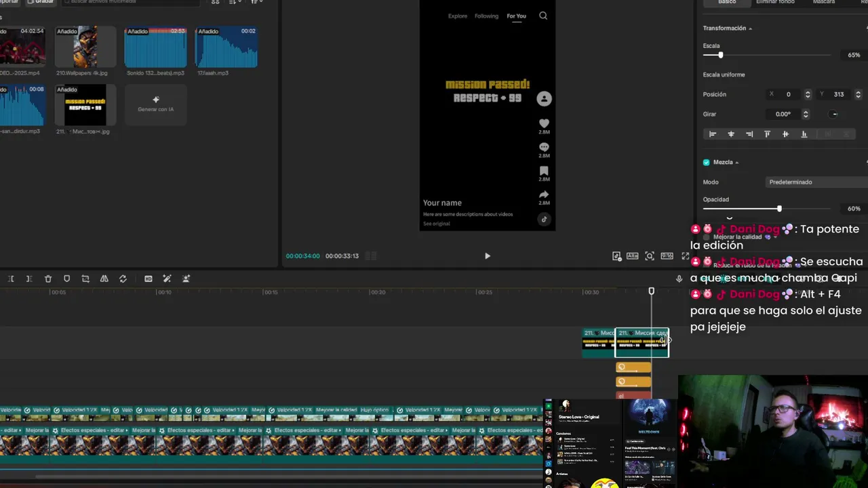The image size is (868, 488).
Task: Click the microphone record voiceover icon
Action: pos(679,279)
